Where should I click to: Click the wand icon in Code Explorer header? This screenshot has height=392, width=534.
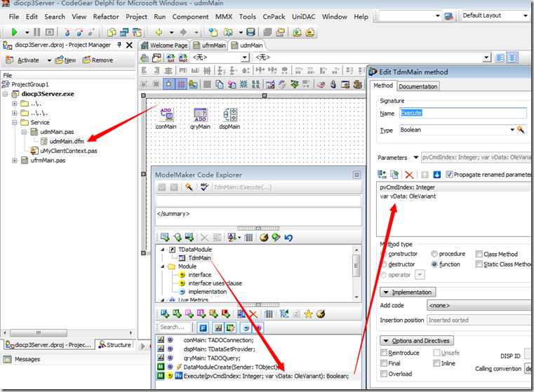click(189, 187)
